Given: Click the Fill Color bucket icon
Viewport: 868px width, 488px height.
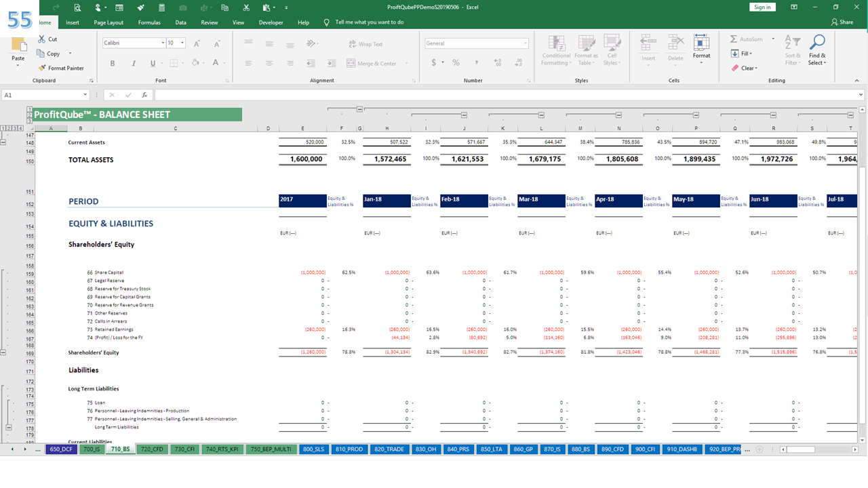Looking at the screenshot, I should [x=195, y=63].
